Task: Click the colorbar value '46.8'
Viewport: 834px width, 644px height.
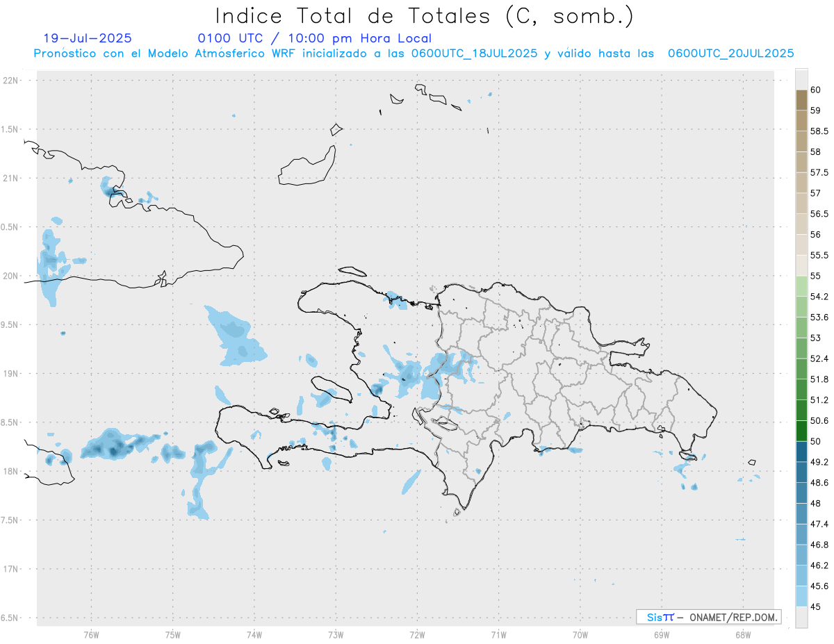Action: pos(819,545)
